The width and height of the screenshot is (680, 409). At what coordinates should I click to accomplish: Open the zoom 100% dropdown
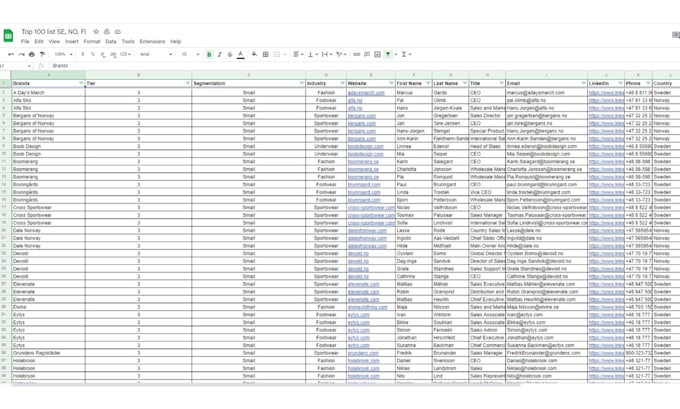63,54
